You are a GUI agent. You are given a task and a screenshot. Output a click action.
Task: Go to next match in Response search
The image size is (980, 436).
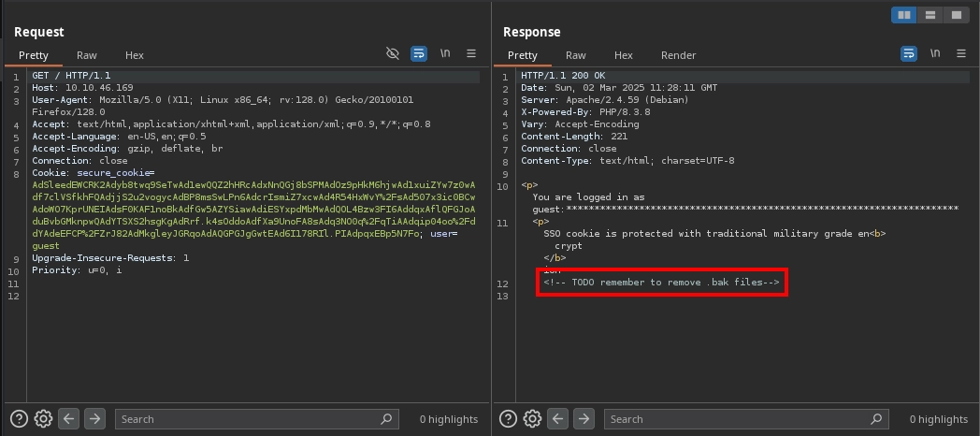[x=584, y=419]
